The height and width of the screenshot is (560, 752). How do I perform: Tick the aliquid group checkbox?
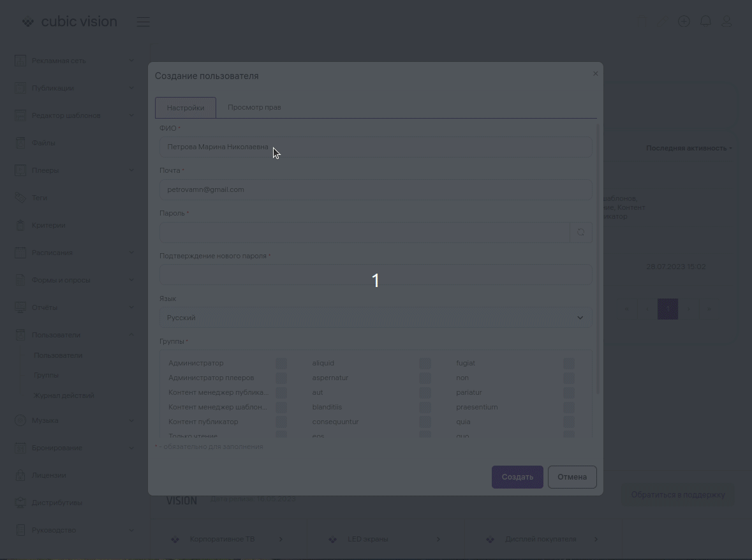point(425,363)
